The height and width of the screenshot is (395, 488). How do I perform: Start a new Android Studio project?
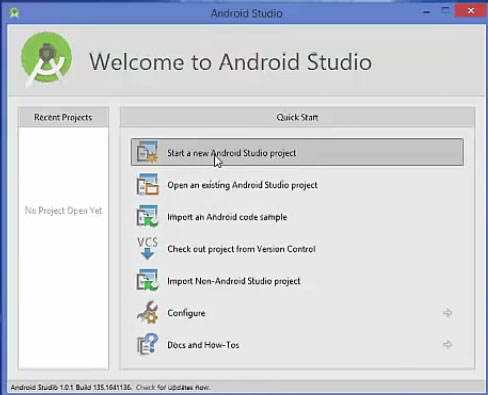pyautogui.click(x=297, y=152)
